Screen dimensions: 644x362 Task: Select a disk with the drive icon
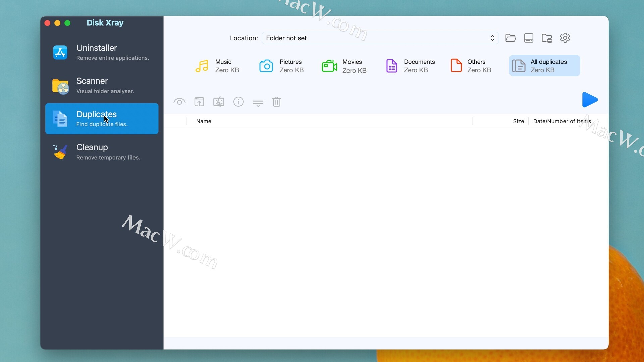(529, 38)
